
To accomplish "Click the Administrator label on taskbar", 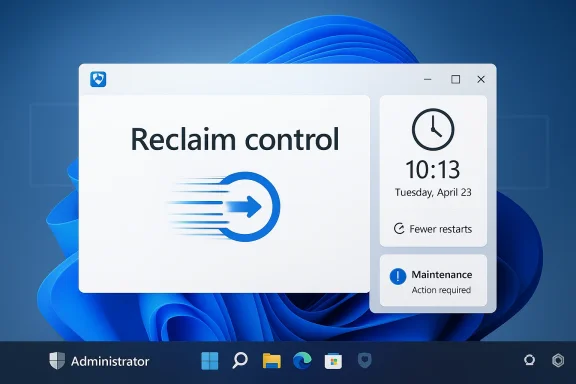I will click(x=110, y=362).
